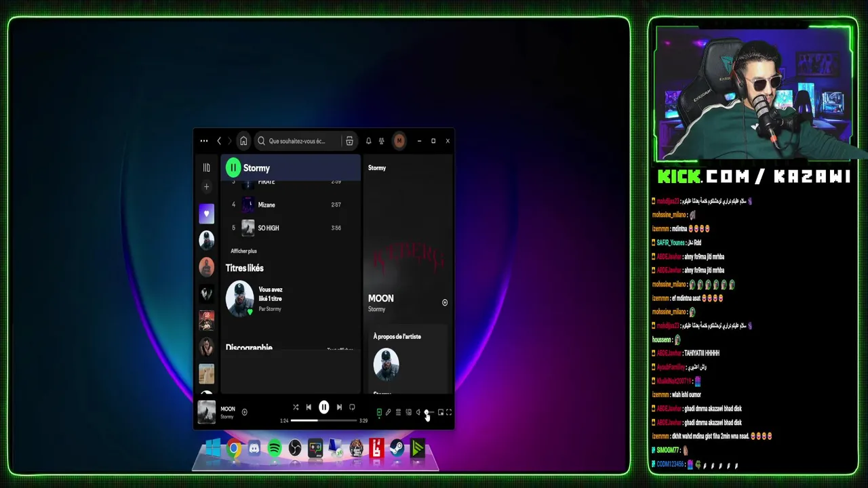Viewport: 868px width, 488px height.
Task: Toggle shuffle in the player
Action: pos(296,407)
